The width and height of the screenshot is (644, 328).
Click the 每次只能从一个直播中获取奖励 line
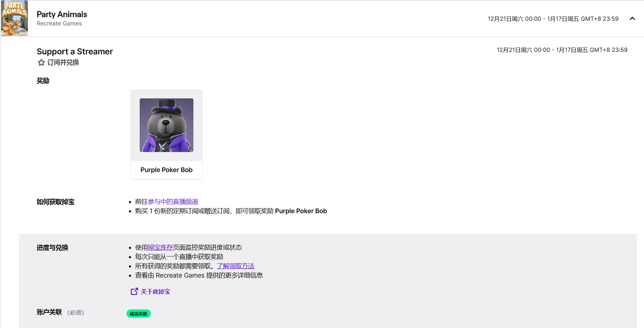pyautogui.click(x=179, y=257)
